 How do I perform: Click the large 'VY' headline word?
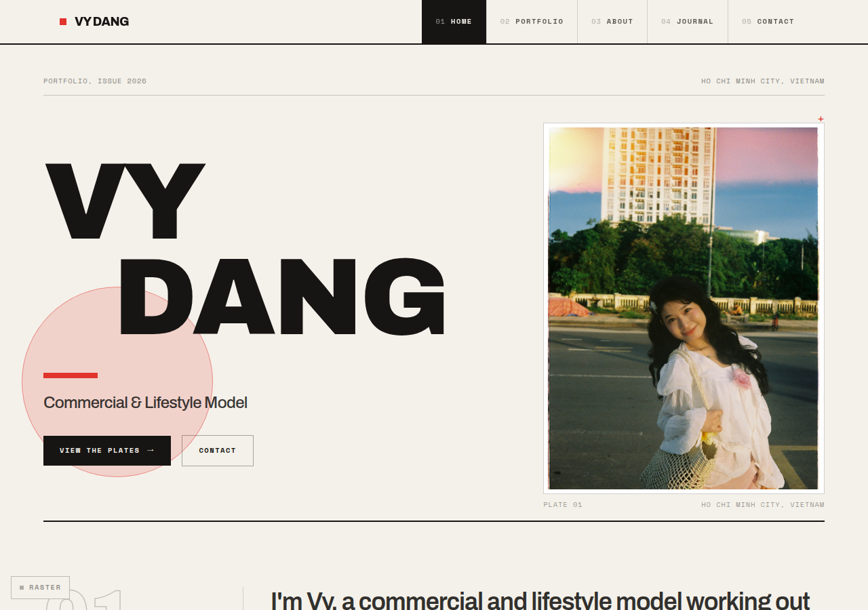[x=125, y=202]
